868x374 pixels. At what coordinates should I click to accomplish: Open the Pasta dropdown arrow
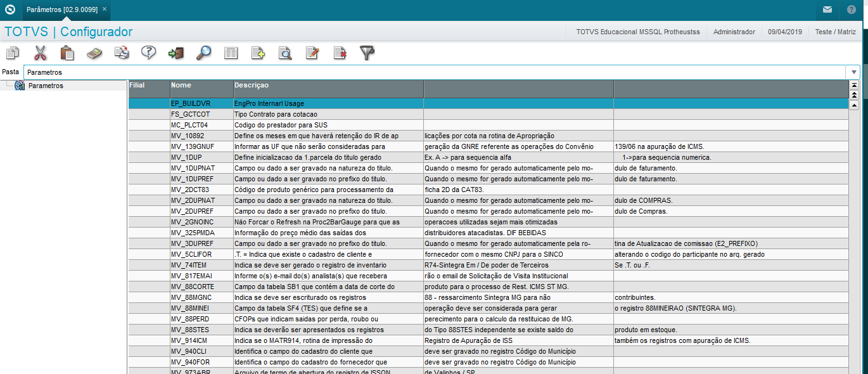click(853, 72)
